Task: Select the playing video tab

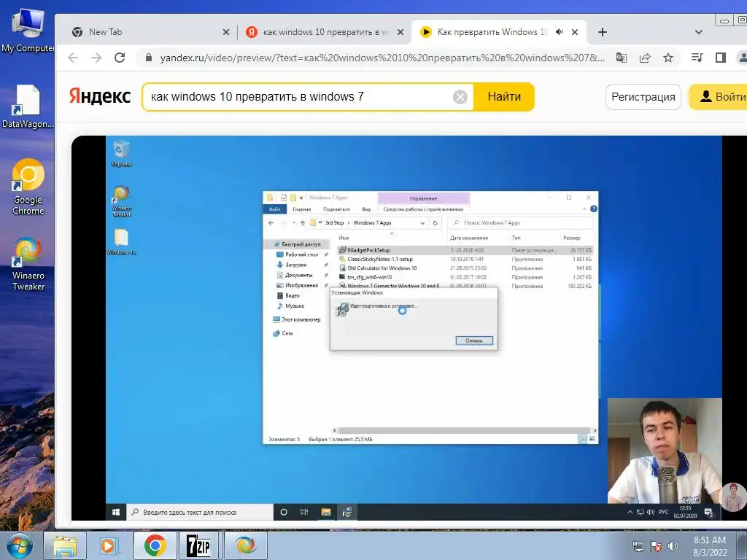Action: pos(498,32)
